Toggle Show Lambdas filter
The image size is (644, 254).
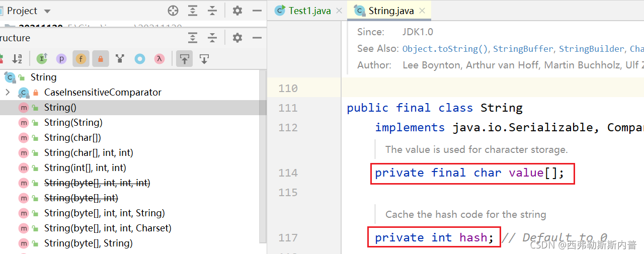[159, 59]
